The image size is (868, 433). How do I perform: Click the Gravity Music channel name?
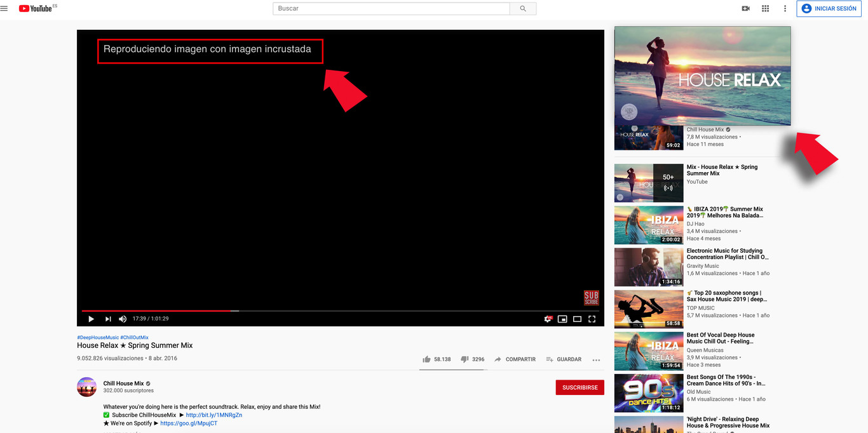click(703, 266)
